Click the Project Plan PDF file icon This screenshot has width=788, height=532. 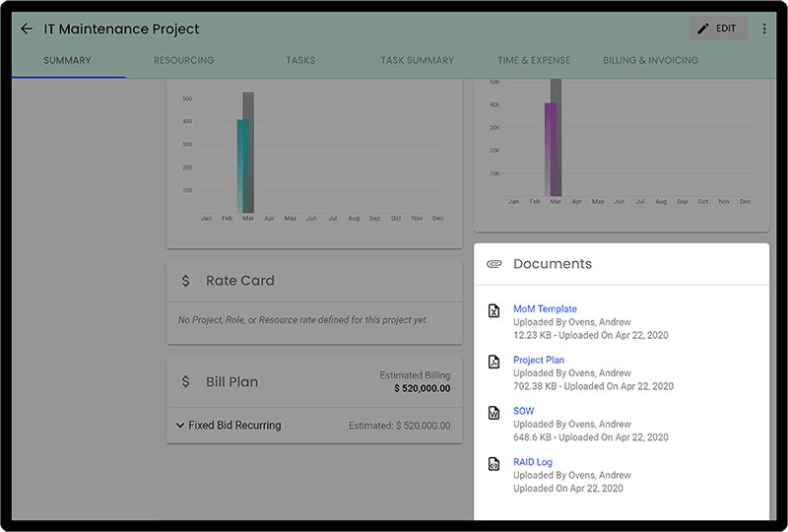(494, 362)
